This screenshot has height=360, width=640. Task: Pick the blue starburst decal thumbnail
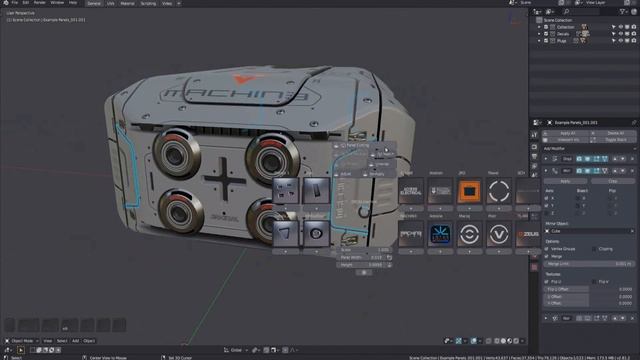[440, 234]
